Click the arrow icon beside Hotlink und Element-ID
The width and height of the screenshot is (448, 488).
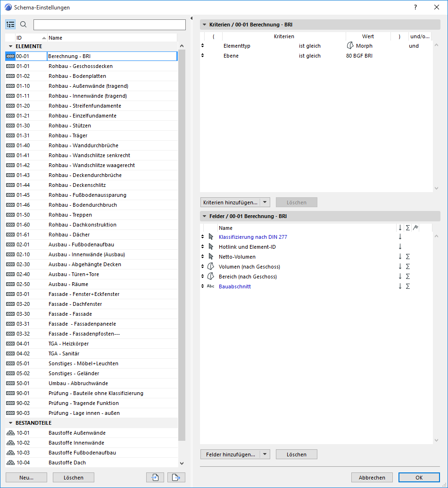(211, 247)
